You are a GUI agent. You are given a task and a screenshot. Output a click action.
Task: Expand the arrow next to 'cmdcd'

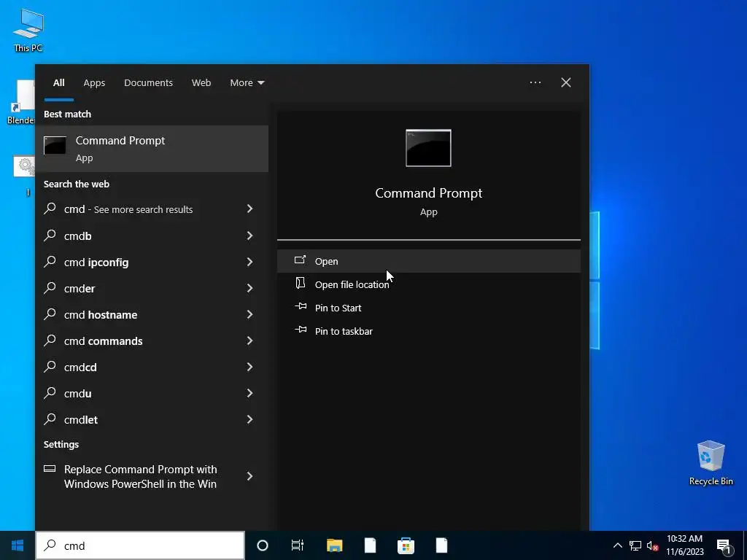click(249, 366)
